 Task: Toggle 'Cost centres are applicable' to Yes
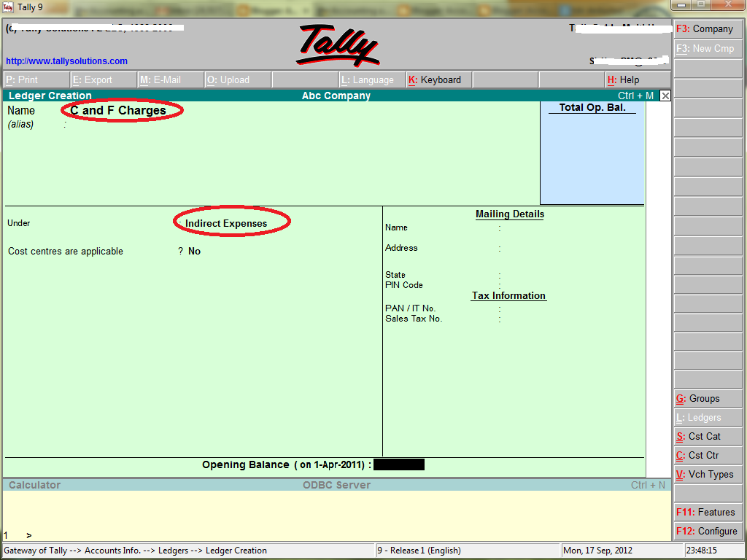(193, 251)
